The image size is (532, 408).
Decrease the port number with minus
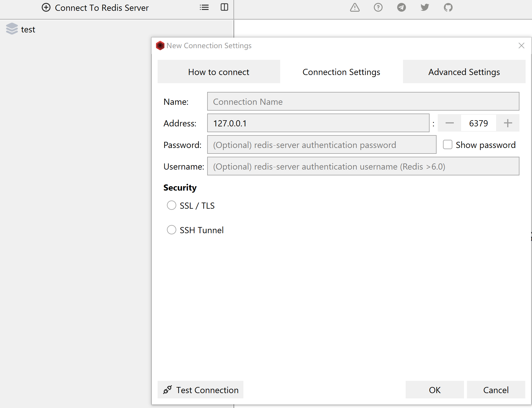click(450, 123)
